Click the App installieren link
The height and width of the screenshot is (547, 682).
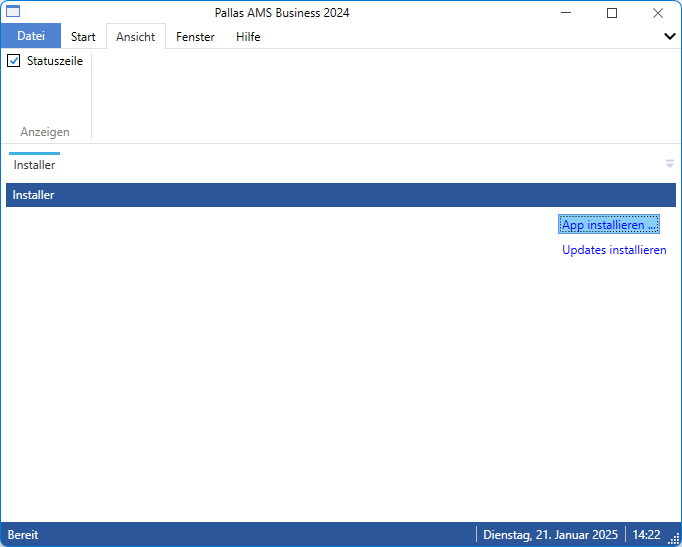(x=608, y=224)
